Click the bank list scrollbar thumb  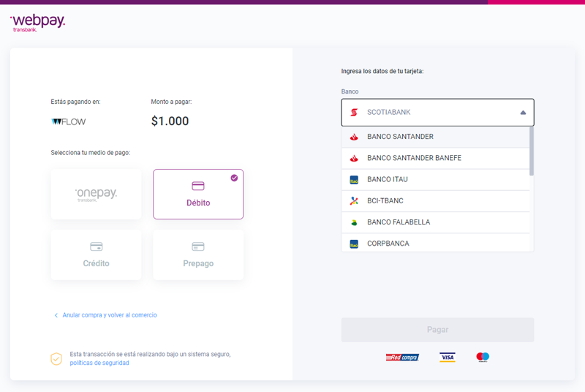532,151
